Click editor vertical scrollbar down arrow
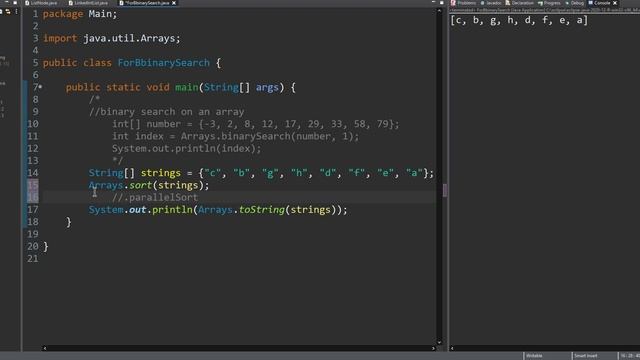 pyautogui.click(x=440, y=342)
